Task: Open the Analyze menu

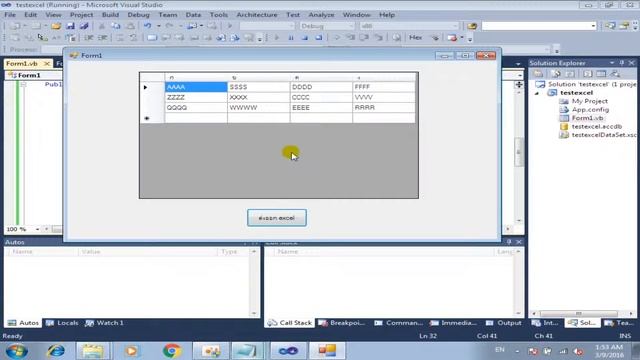Action: (321, 15)
